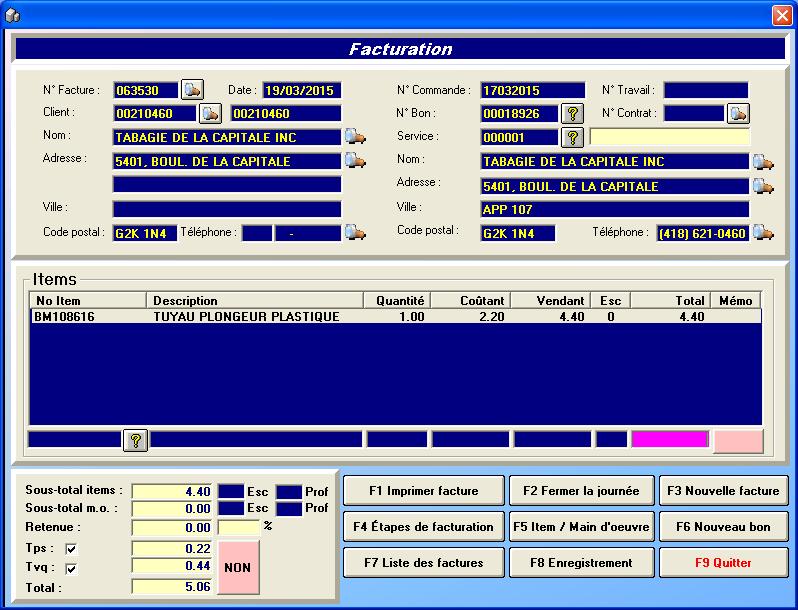Image resolution: width=798 pixels, height=610 pixels.
Task: Click the magenta field below the Total column
Action: tap(670, 440)
